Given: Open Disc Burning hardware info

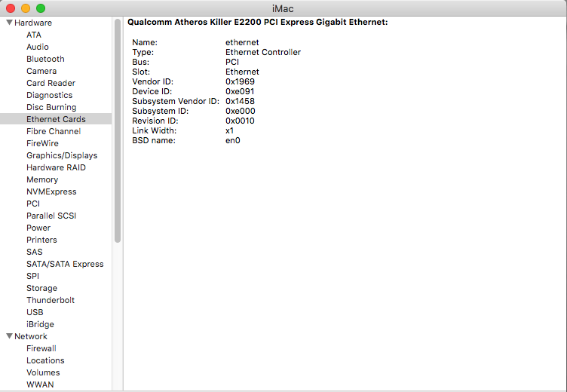Looking at the screenshot, I should click(51, 107).
